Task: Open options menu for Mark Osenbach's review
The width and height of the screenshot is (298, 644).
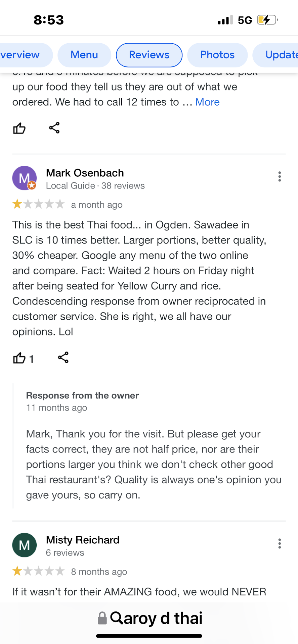Action: click(x=279, y=176)
